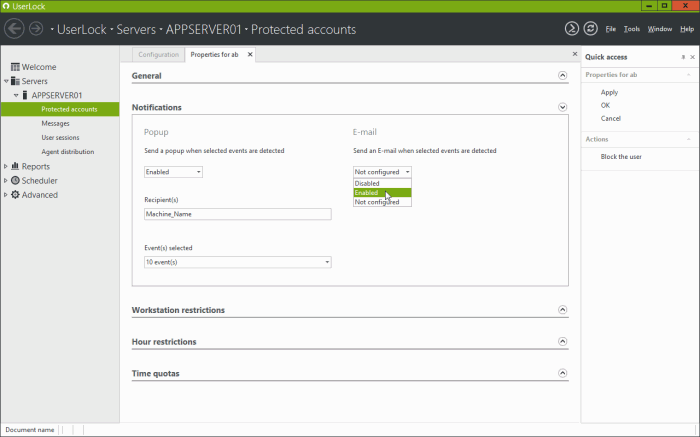Click Cancel in Quick access
700x437 pixels.
pyautogui.click(x=610, y=118)
